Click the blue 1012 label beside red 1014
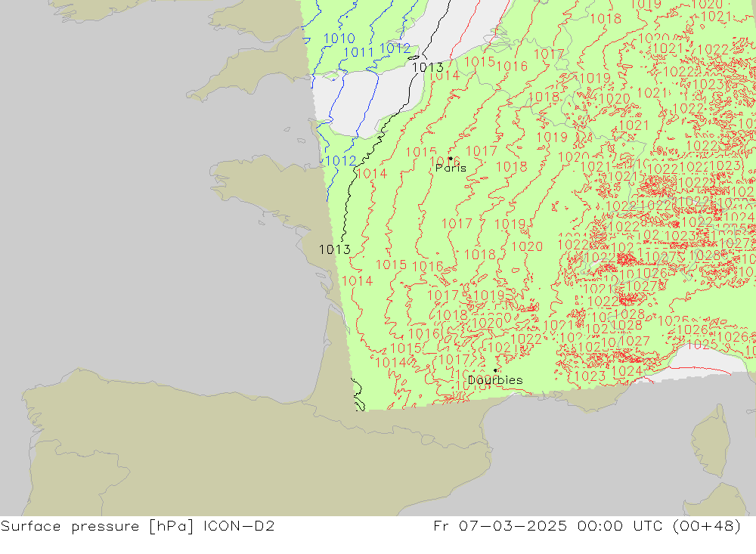The height and width of the screenshot is (554, 756). tap(341, 160)
